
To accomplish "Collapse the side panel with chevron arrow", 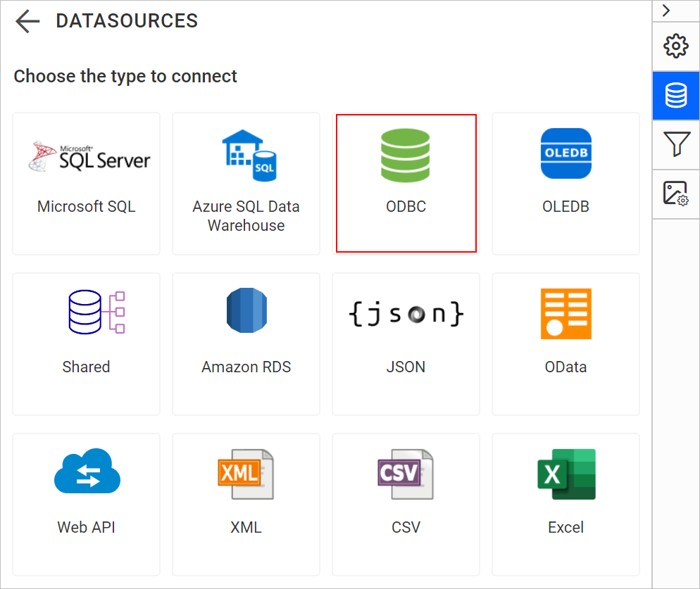I will point(666,11).
